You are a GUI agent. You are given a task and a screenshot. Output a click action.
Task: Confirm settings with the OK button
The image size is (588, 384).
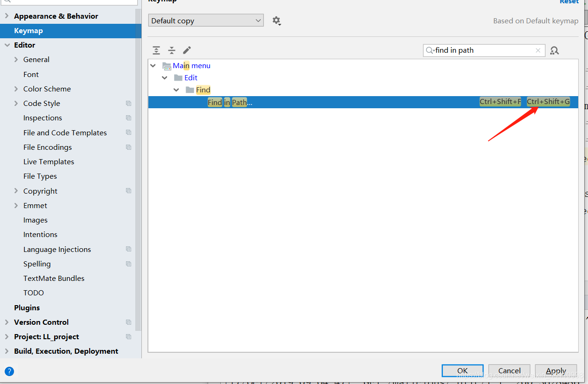(462, 370)
